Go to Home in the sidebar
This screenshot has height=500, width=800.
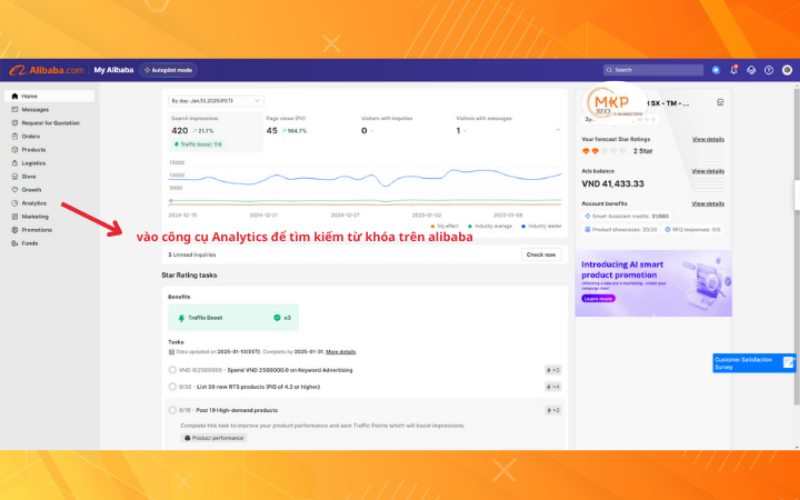point(49,96)
